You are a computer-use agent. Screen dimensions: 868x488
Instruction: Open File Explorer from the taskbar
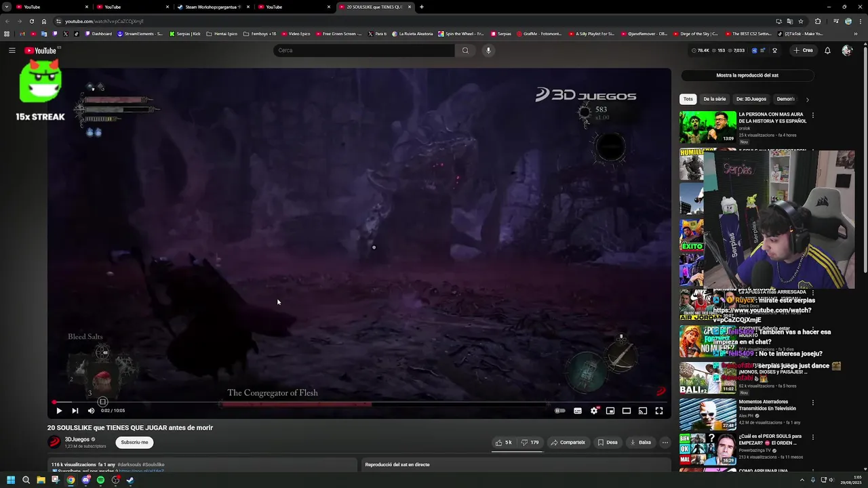click(x=41, y=480)
